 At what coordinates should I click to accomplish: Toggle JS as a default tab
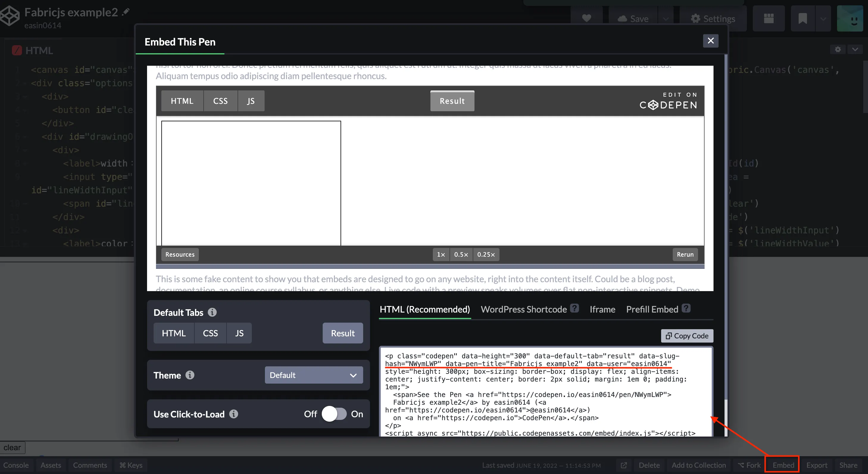[239, 333]
